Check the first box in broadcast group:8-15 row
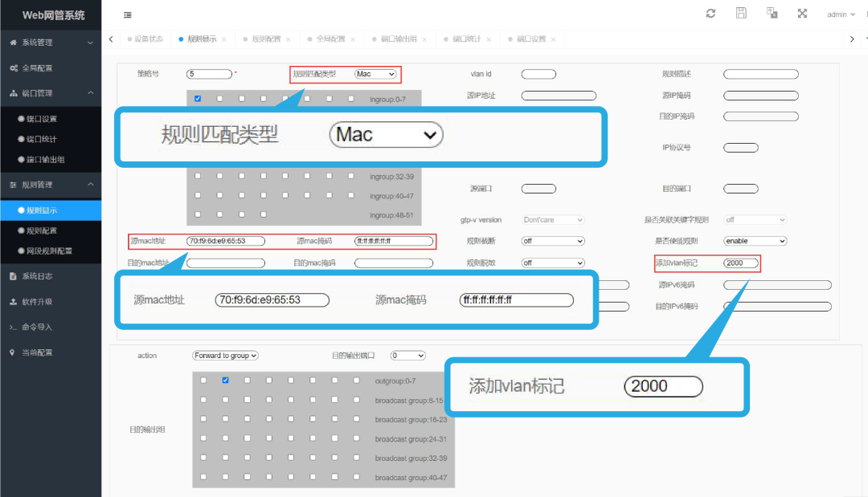This screenshot has width=868, height=497. (203, 400)
